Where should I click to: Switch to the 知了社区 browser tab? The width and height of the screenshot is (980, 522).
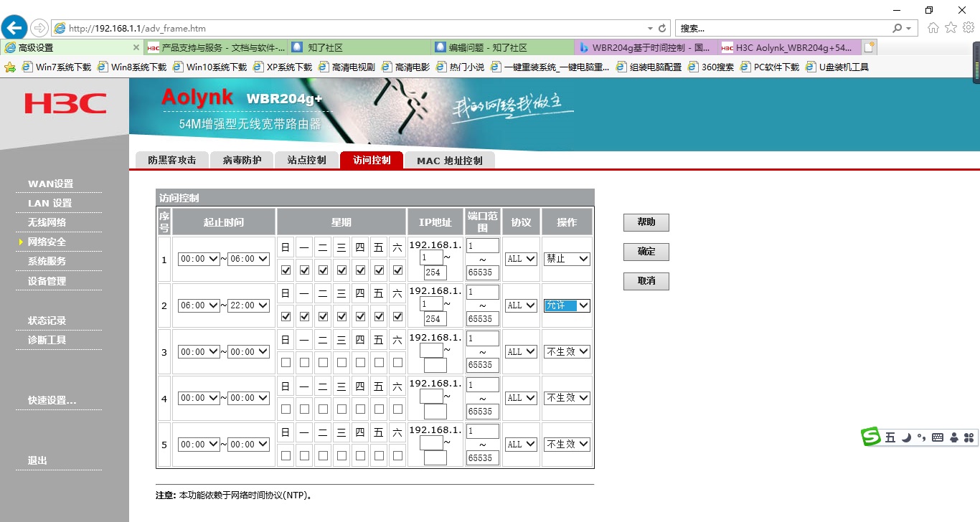(359, 47)
